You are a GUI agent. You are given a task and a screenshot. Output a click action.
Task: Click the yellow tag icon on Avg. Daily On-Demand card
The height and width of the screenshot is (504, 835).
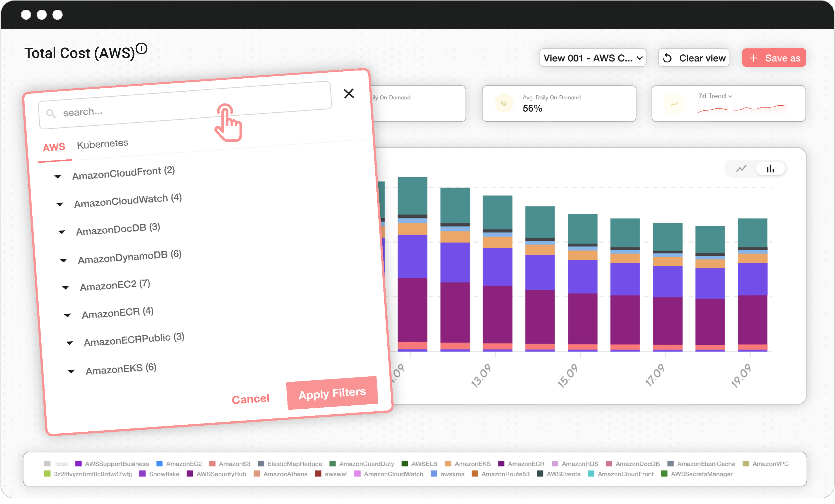point(504,103)
